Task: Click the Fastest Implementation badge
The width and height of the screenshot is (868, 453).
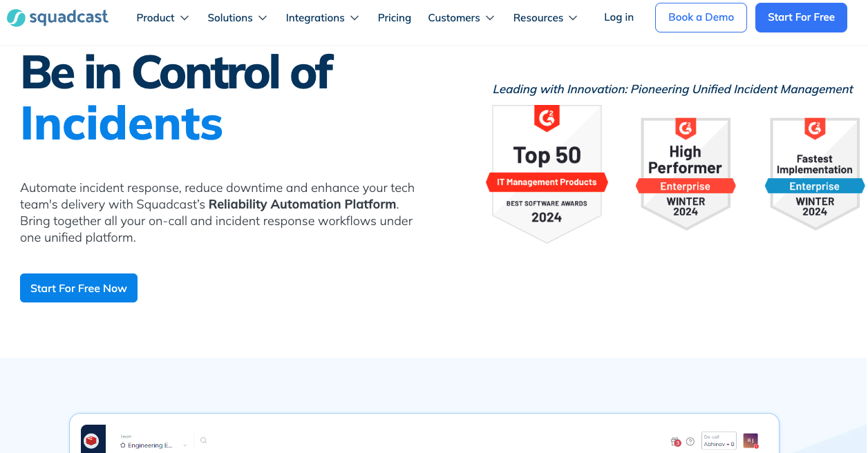Action: coord(814,173)
